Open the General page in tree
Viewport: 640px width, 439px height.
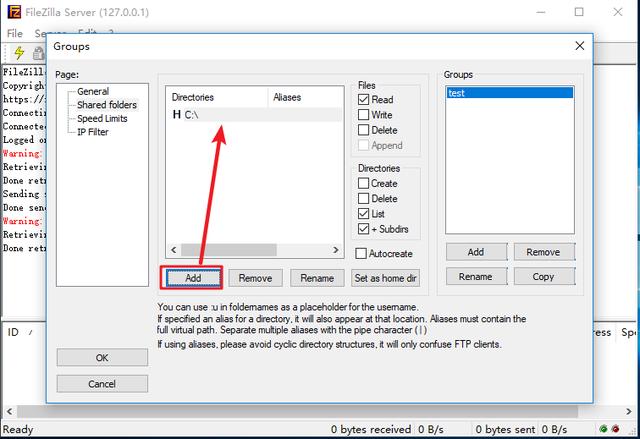coord(93,91)
